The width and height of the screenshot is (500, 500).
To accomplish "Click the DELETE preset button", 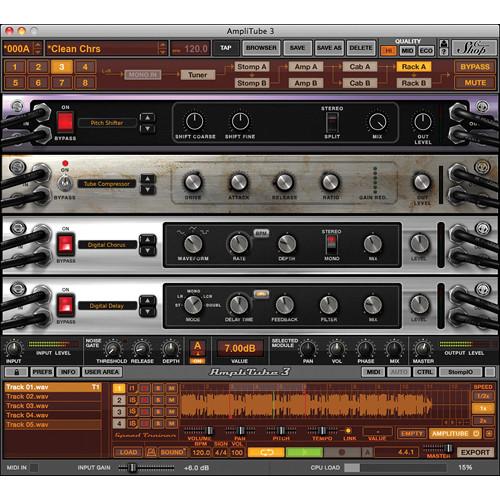I will pos(361,48).
